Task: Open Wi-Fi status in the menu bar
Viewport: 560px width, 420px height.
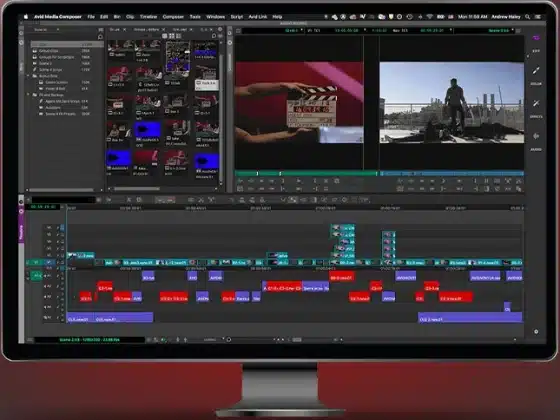Action: (430, 17)
